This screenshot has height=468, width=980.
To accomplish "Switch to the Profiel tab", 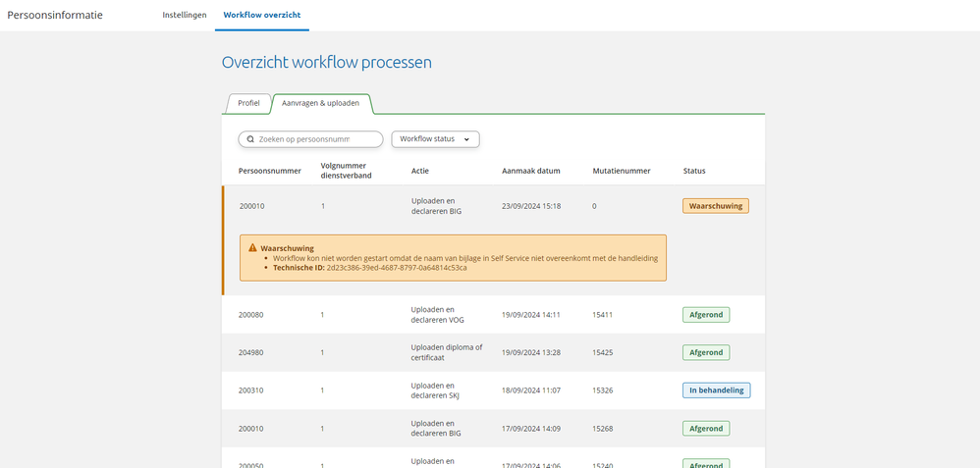I will click(248, 103).
